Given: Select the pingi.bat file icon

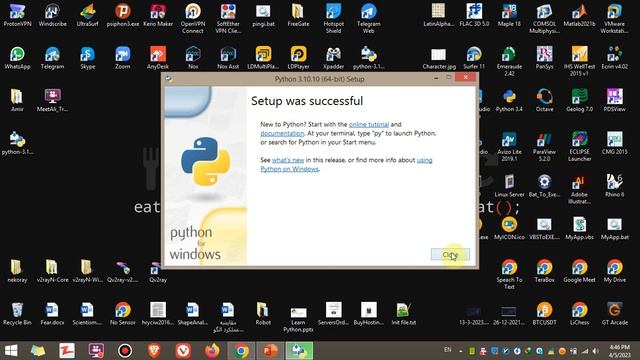Looking at the screenshot, I should pos(263,16).
